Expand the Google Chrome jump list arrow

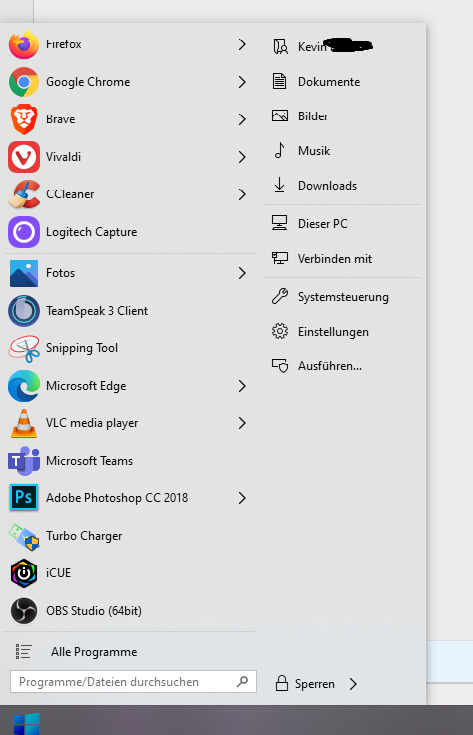(242, 82)
